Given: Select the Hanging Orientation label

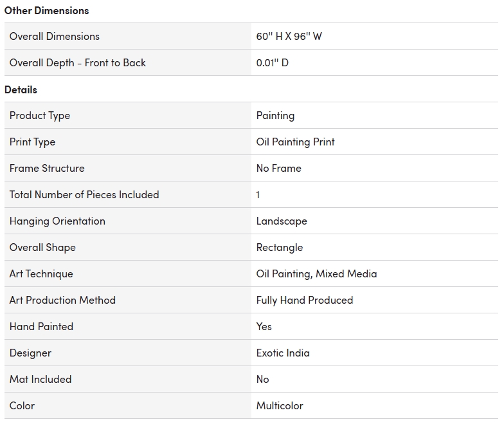Looking at the screenshot, I should click(57, 221).
